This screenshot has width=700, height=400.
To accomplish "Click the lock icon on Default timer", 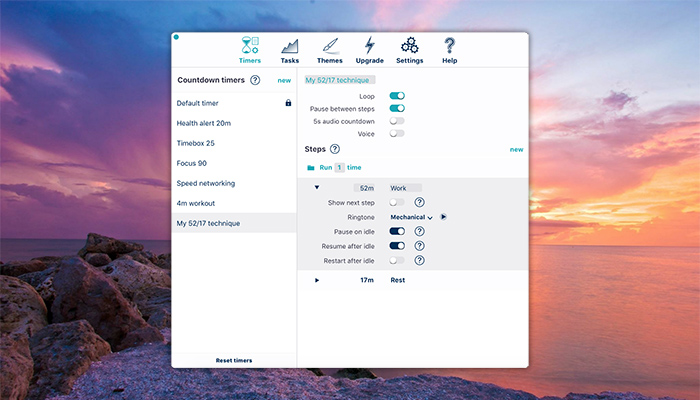I will tap(288, 103).
